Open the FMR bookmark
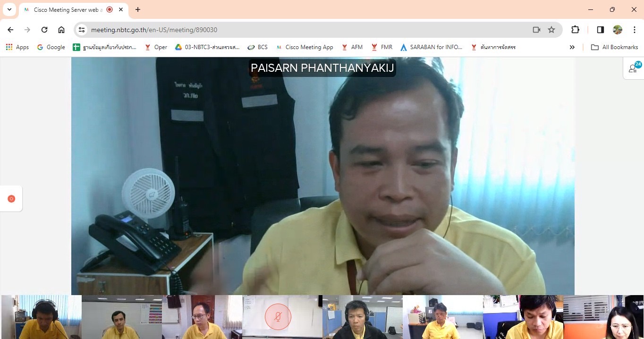 pyautogui.click(x=381, y=47)
